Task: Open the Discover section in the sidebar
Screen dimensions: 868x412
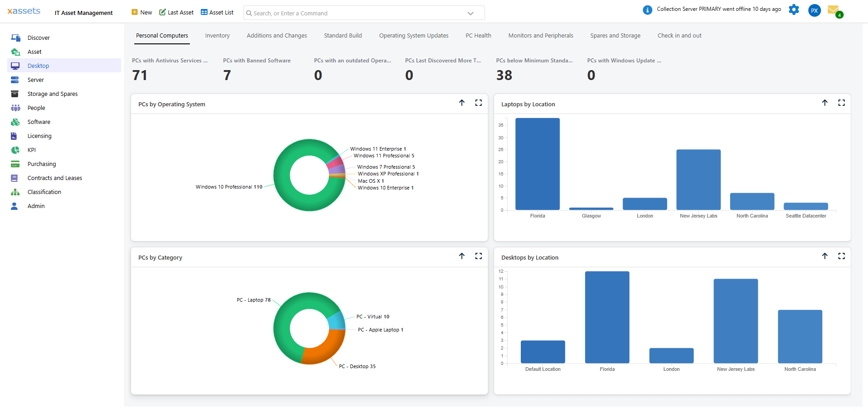Action: [16, 38]
